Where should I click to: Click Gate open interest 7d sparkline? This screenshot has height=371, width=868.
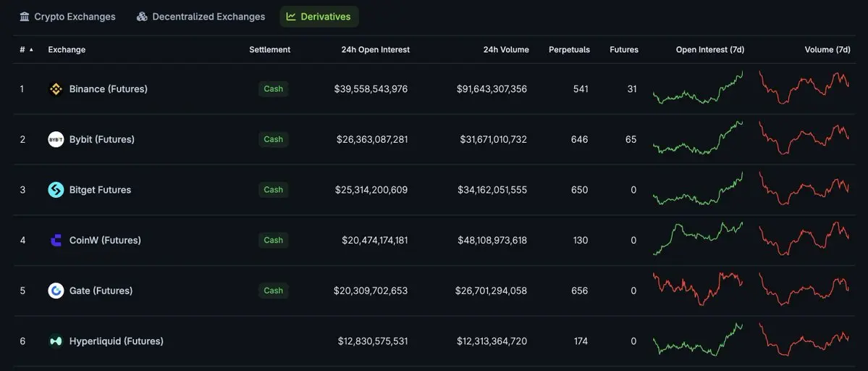[x=698, y=289]
